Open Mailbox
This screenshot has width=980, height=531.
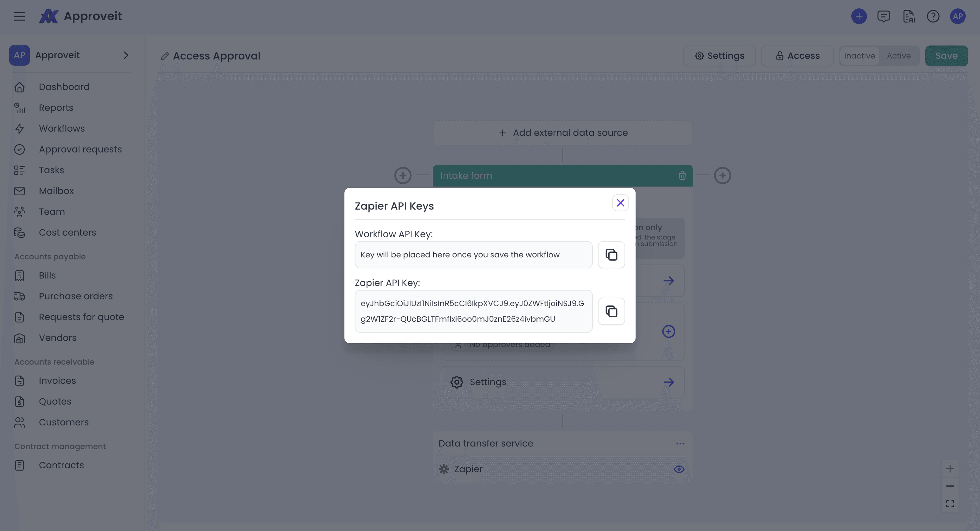(56, 191)
